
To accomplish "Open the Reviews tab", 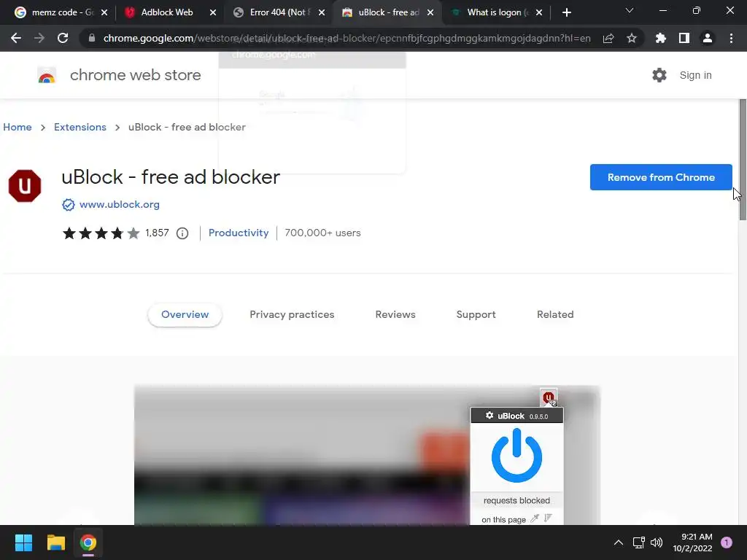I will pyautogui.click(x=395, y=315).
